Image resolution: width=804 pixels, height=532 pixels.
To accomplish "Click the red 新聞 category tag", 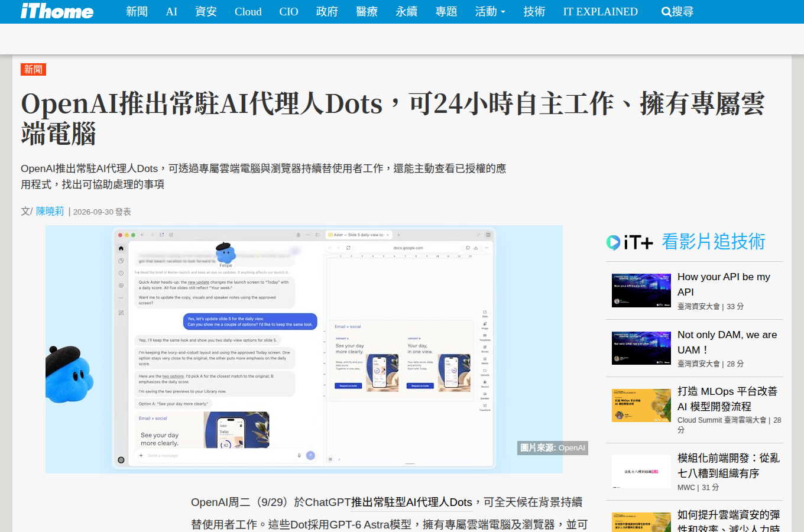I will pyautogui.click(x=33, y=69).
